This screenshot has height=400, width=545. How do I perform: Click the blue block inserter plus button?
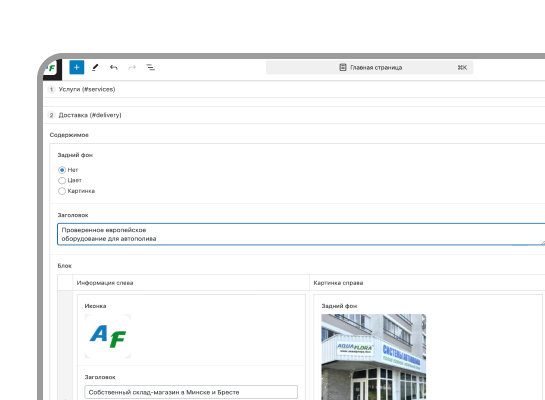tap(76, 67)
